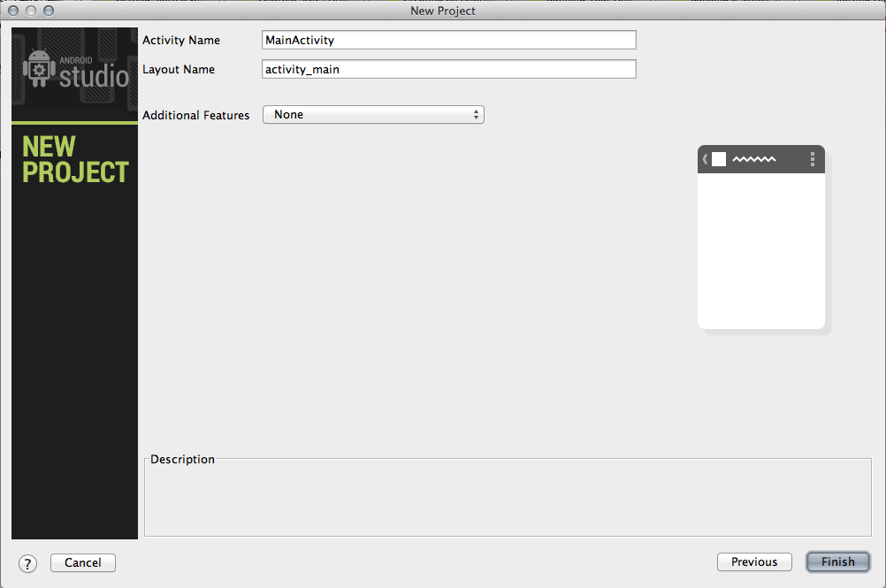
Task: Click the Android Studio robot logo
Action: [x=38, y=69]
